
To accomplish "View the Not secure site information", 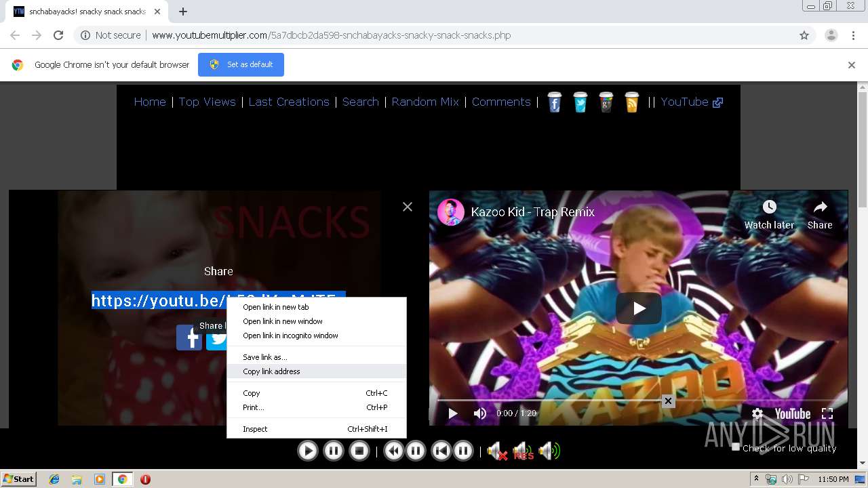I will (111, 35).
